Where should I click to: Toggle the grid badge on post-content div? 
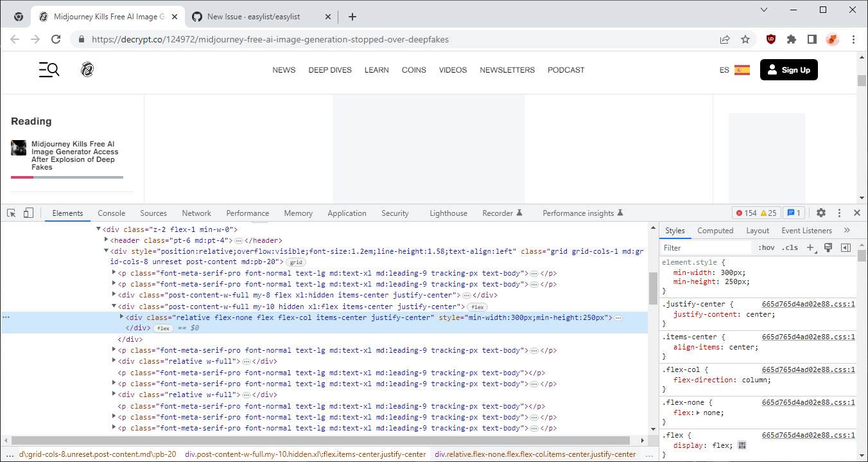(295, 262)
